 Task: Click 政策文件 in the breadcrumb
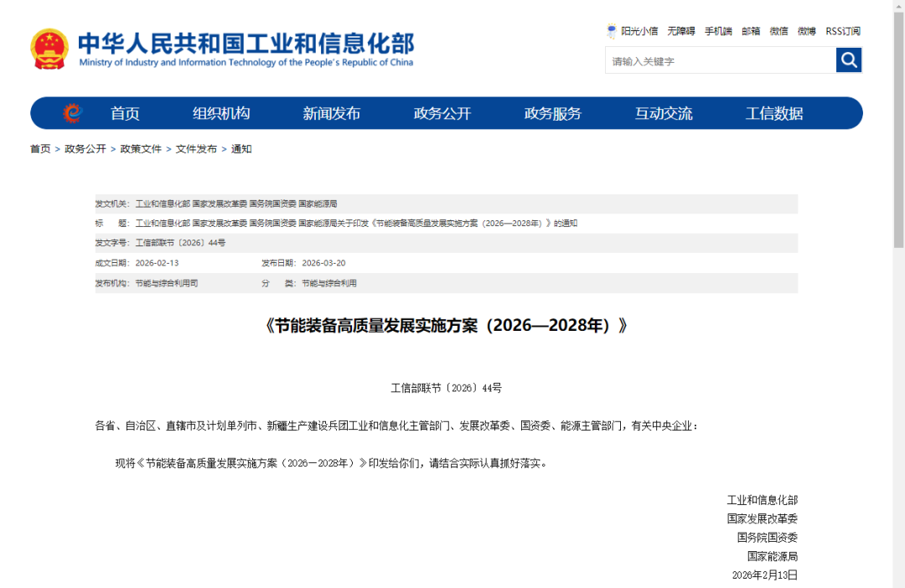click(141, 149)
